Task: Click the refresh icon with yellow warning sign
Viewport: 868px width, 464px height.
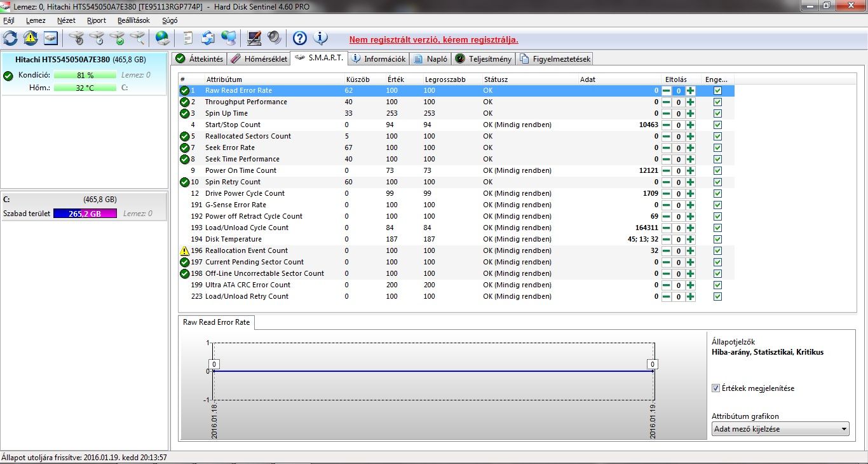Action: coord(31,38)
